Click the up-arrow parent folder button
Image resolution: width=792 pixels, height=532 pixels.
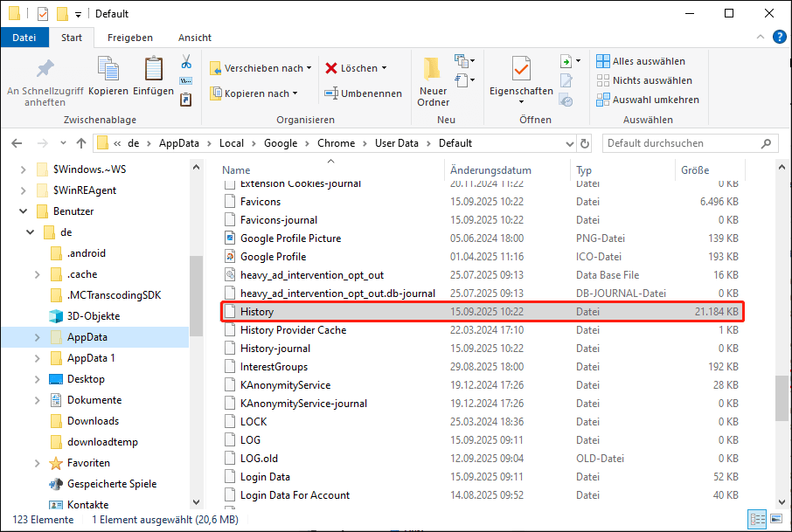81,143
